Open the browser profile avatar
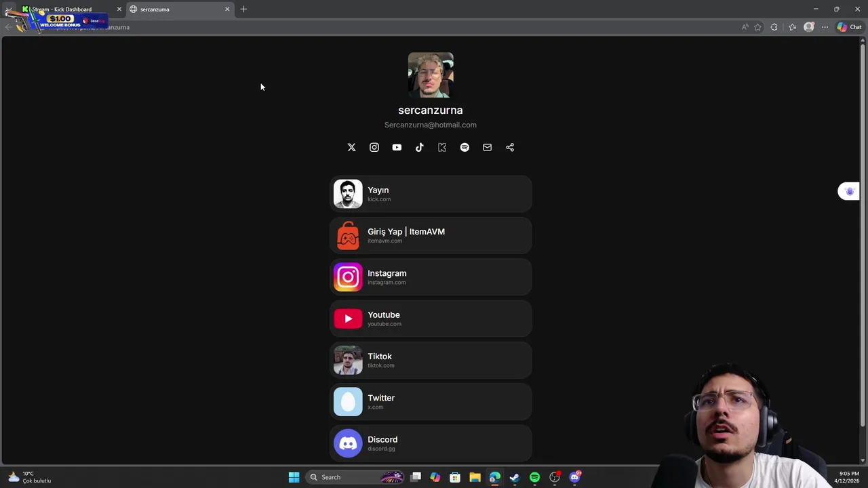Image resolution: width=868 pixels, height=488 pixels. (x=808, y=27)
